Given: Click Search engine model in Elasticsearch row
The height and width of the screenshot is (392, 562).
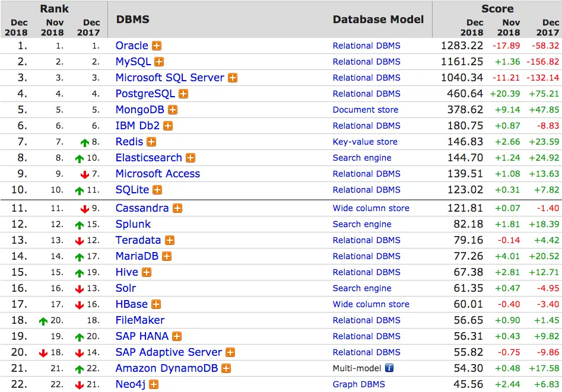Looking at the screenshot, I should (362, 158).
